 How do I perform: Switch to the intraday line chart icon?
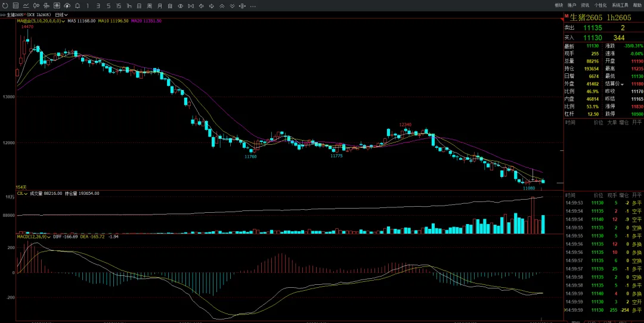26,6
